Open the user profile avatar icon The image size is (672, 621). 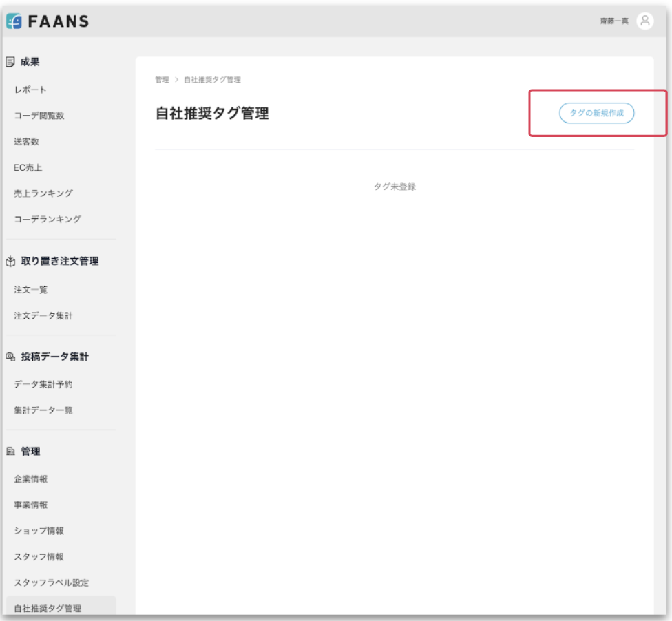644,21
